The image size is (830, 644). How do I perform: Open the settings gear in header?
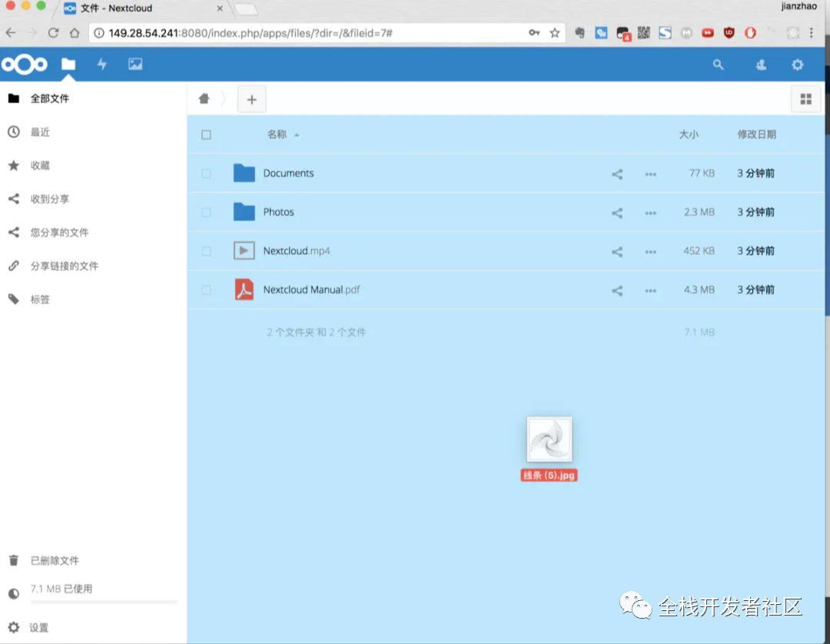[797, 65]
